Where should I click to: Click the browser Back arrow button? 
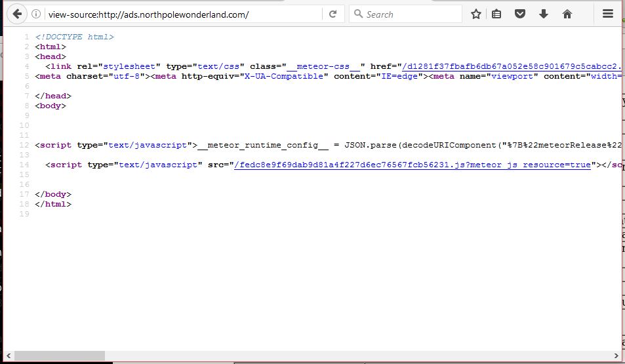[x=16, y=14]
